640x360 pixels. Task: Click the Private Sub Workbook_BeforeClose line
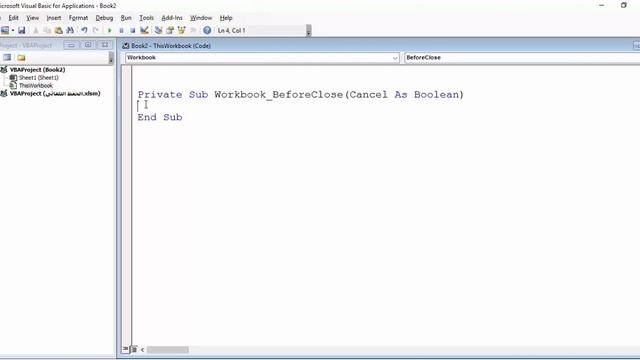(300, 95)
